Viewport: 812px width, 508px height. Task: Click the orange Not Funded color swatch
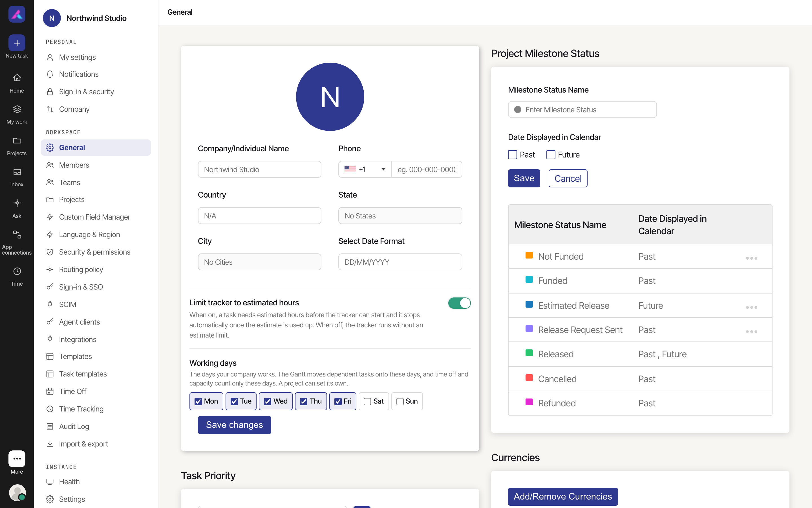tap(529, 255)
